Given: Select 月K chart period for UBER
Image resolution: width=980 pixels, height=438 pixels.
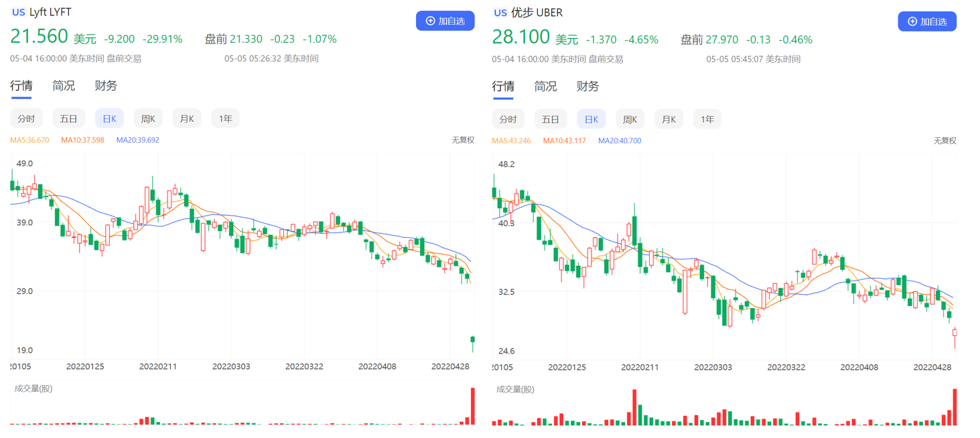Looking at the screenshot, I should coord(669,119).
